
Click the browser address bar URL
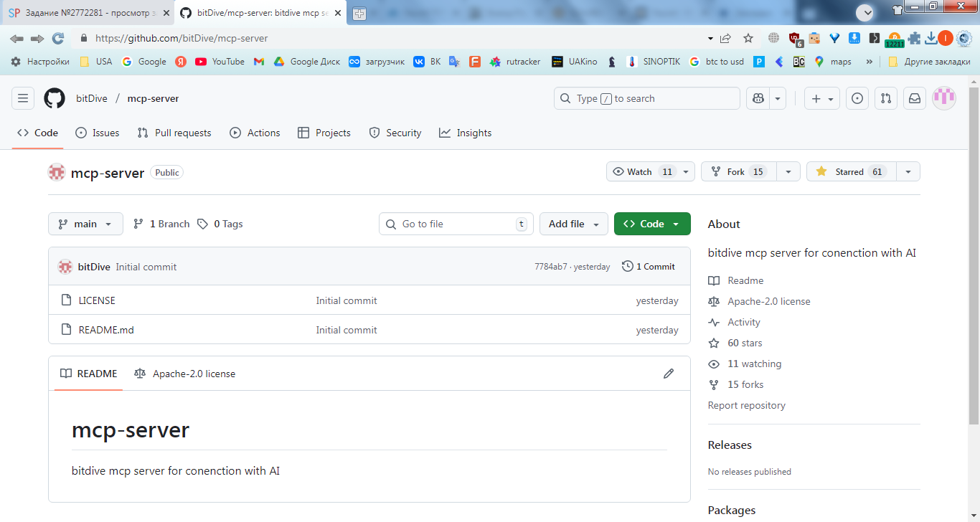pos(182,38)
